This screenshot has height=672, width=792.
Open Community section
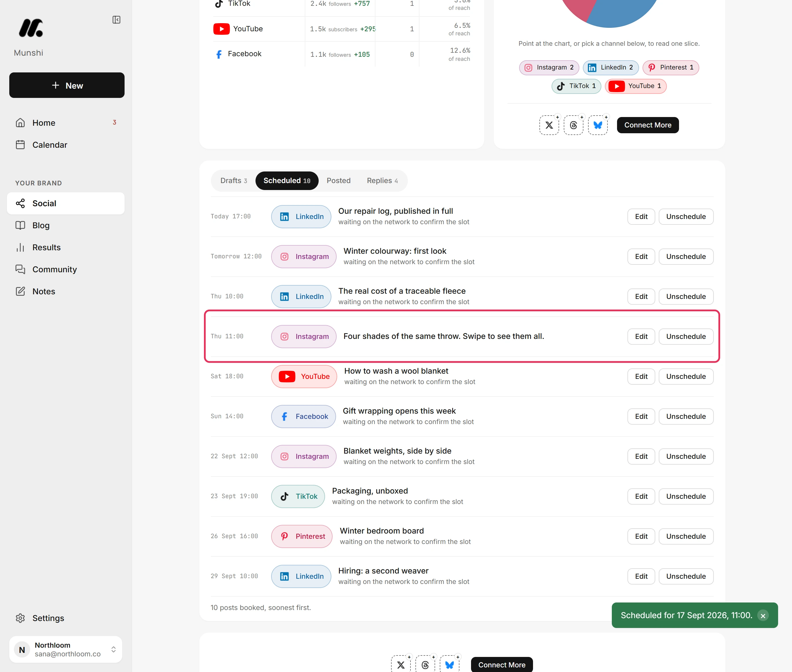65,269
